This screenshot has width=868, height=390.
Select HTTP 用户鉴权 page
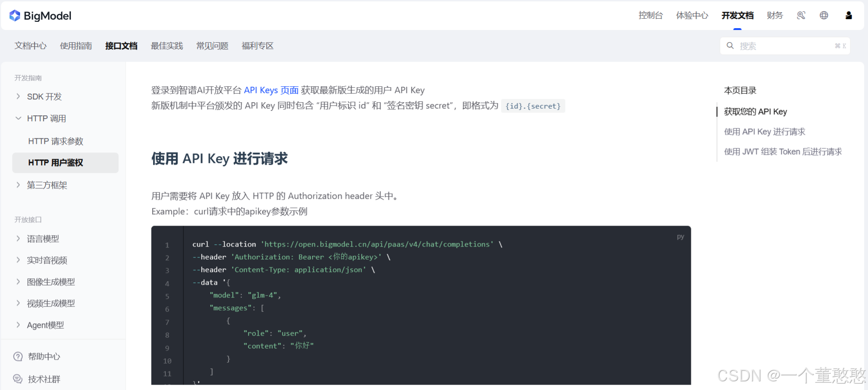pyautogui.click(x=65, y=163)
